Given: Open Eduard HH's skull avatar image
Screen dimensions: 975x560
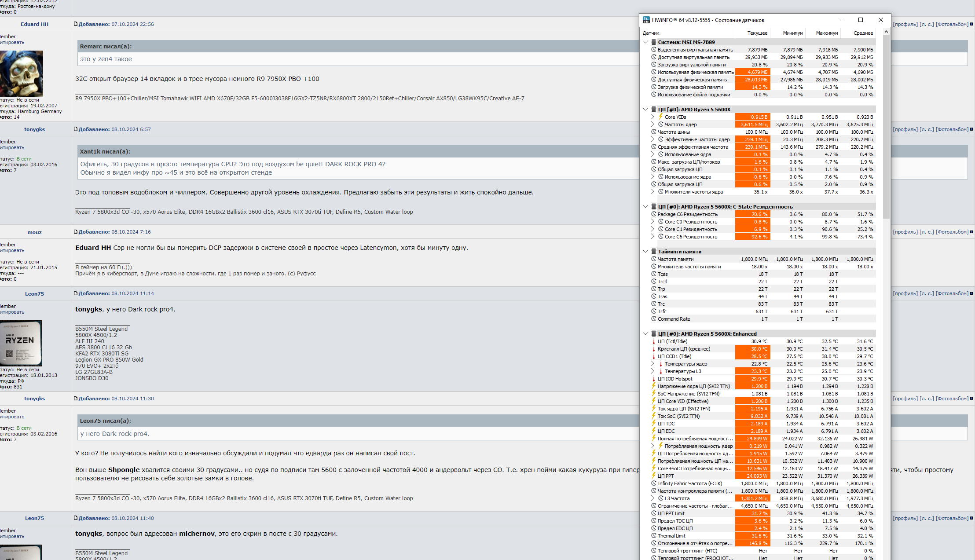Looking at the screenshot, I should click(22, 73).
